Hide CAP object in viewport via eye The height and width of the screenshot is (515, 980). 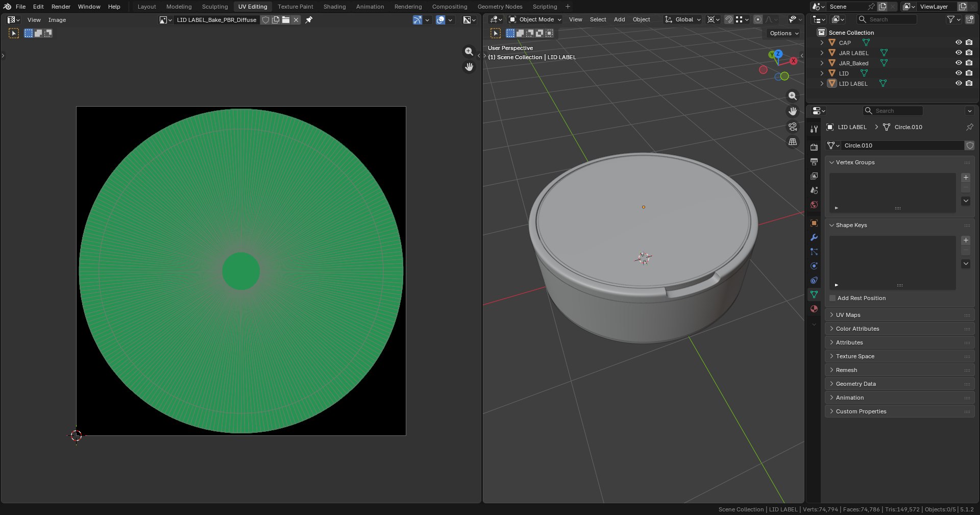959,42
